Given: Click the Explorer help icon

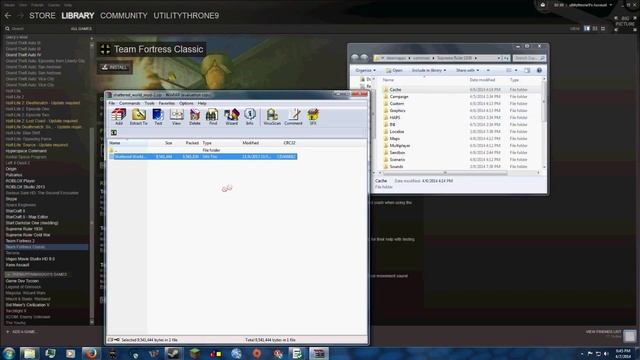Looking at the screenshot, I should 539,71.
